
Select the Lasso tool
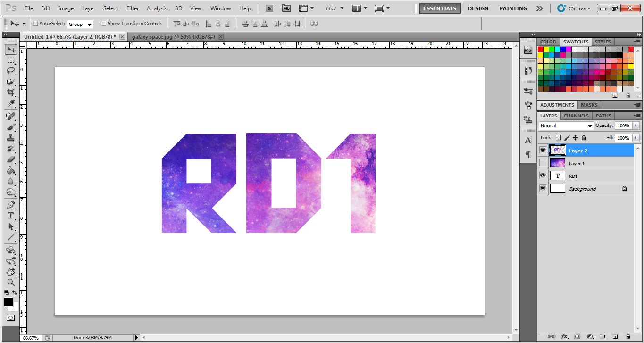click(10, 71)
